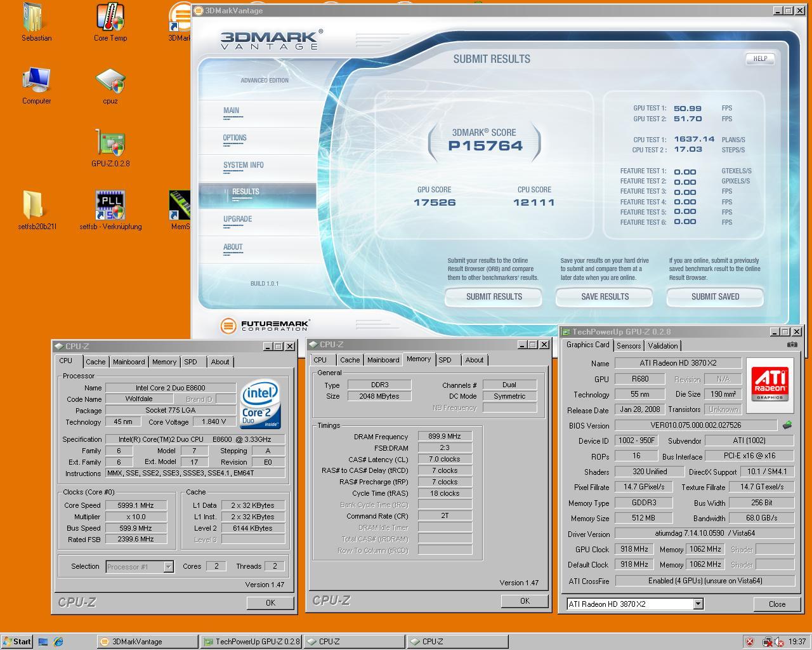The image size is (812, 650).
Task: Close GPU-Z with the Close button
Action: coord(777,604)
